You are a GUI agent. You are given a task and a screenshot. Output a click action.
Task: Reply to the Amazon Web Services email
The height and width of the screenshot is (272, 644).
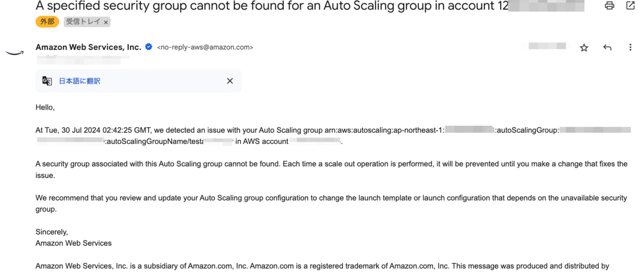(607, 48)
